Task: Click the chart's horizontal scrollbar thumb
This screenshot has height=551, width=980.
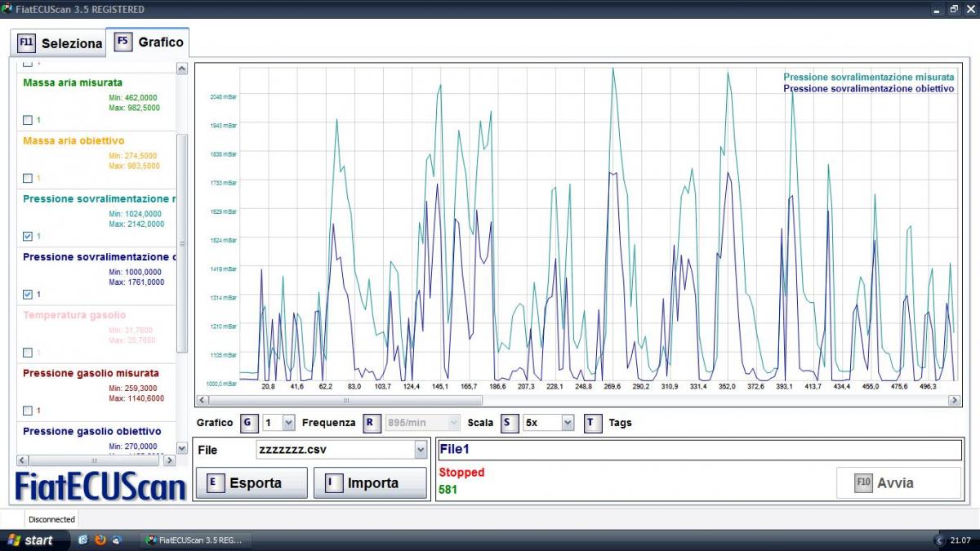Action: click(x=345, y=401)
